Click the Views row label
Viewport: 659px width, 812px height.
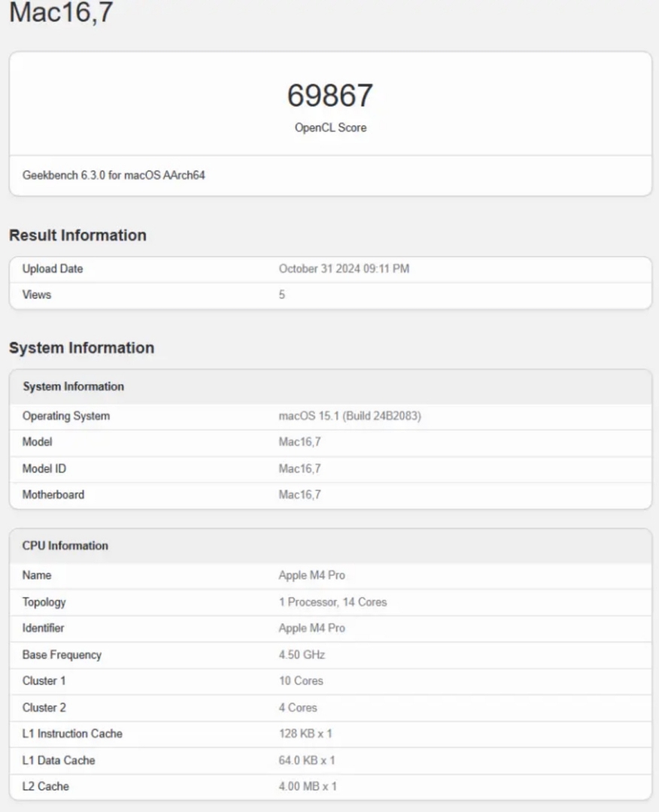[x=37, y=295]
